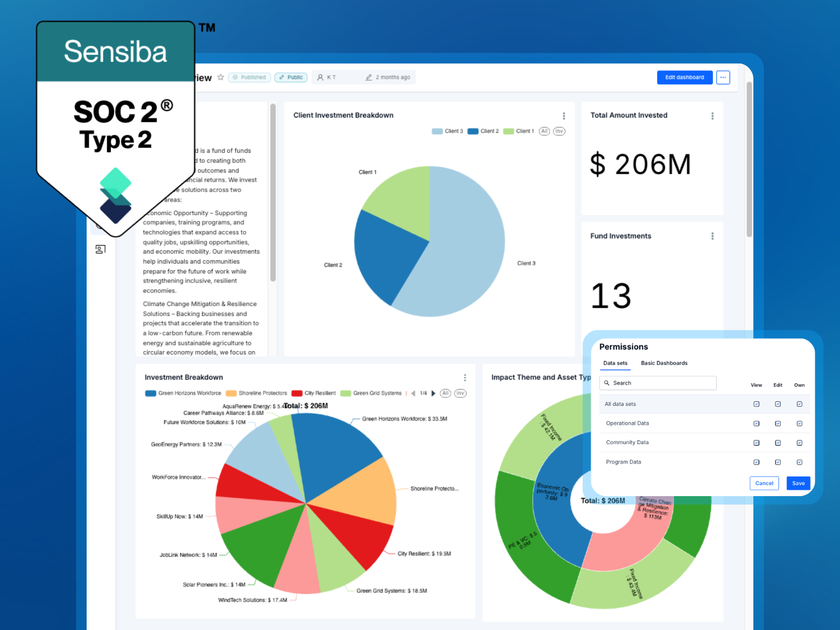
Task: Check the View permission for All data sets
Action: coord(756,404)
